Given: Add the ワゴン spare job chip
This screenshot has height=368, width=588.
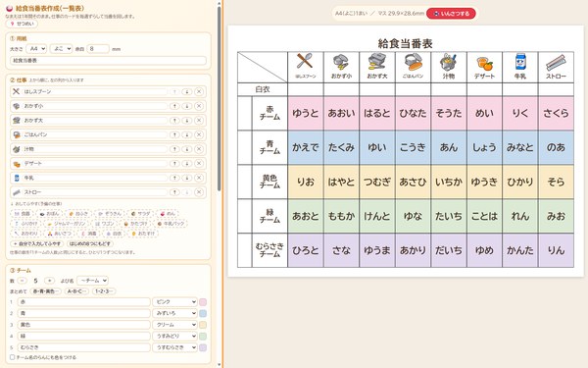Looking at the screenshot, I should tap(105, 224).
